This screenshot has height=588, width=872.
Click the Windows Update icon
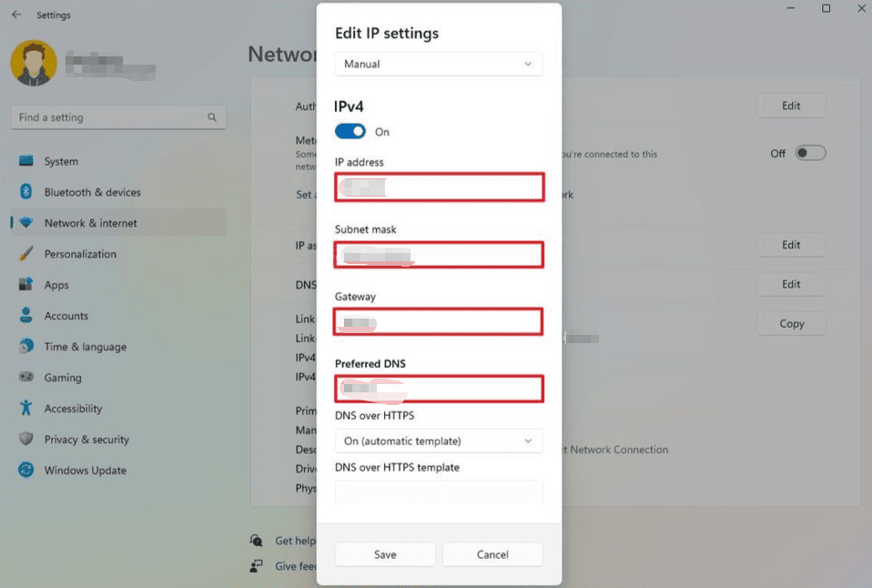tap(26, 470)
